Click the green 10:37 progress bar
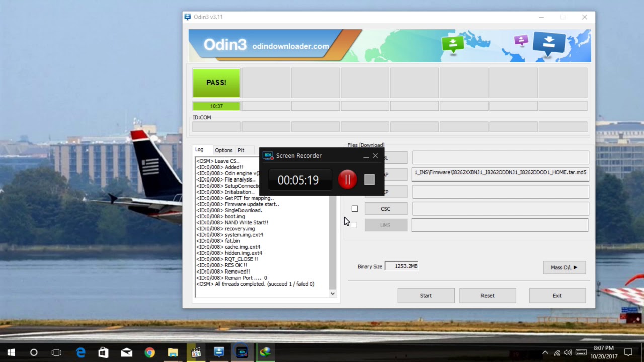Viewport: 644px width, 362px height. pos(216,106)
